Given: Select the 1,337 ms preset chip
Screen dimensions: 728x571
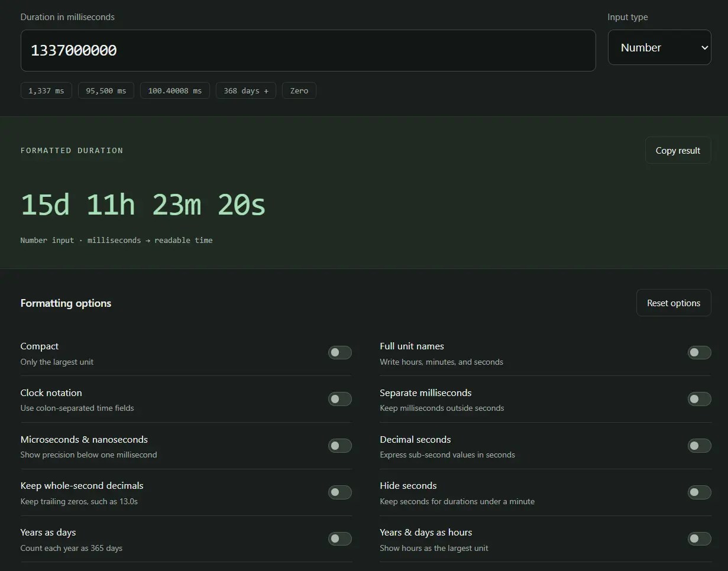Looking at the screenshot, I should (x=46, y=90).
